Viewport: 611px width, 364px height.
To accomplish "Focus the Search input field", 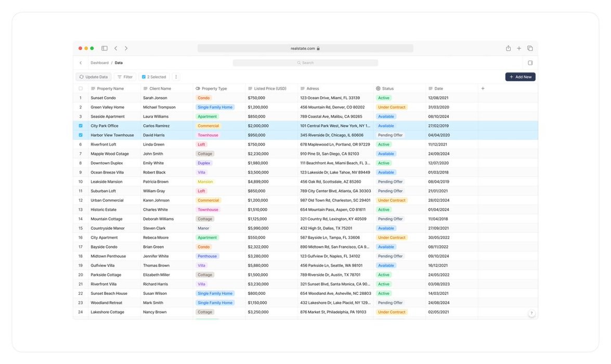I will click(x=305, y=63).
